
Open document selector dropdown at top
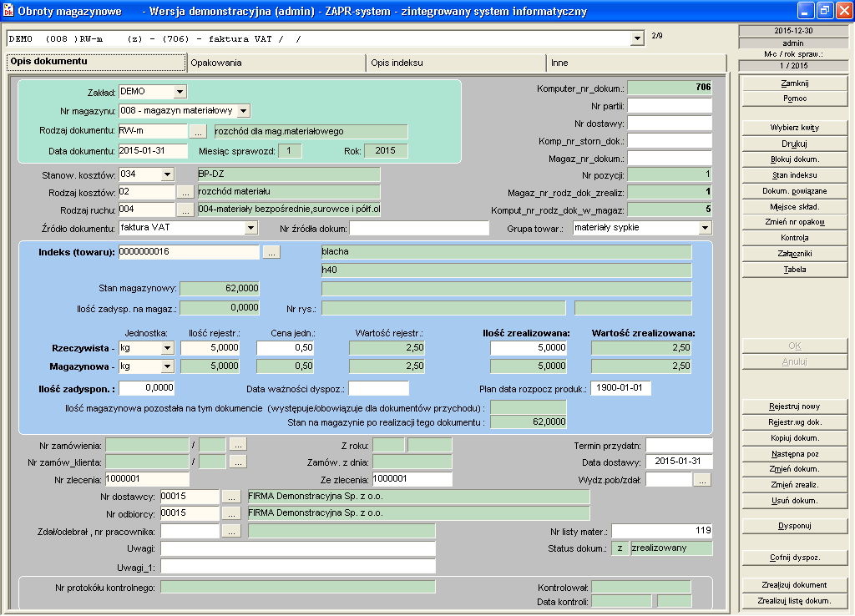click(638, 38)
